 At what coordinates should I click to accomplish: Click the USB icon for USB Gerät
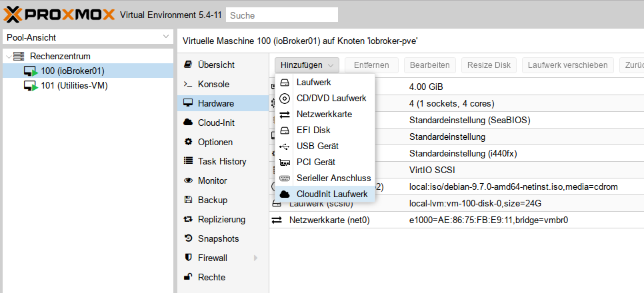(x=285, y=146)
